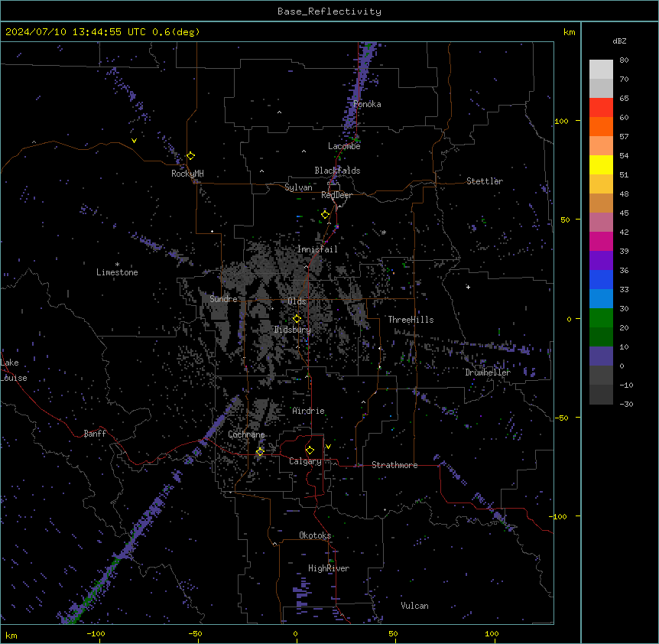Click the yellow diamond marker above Calgary label
Screen dimensions: 659x644
tap(310, 450)
